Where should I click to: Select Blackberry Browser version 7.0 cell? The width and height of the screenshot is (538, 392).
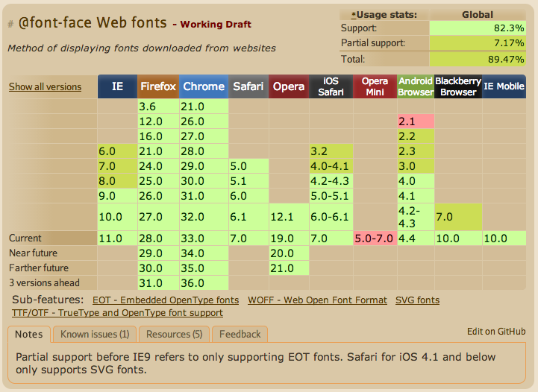(x=458, y=217)
